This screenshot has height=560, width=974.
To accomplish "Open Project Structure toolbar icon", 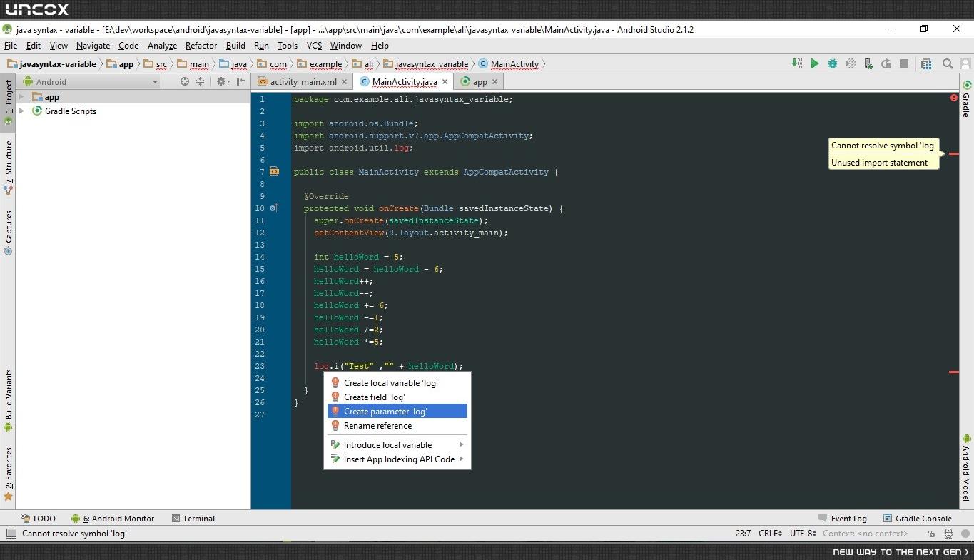I will tap(926, 63).
